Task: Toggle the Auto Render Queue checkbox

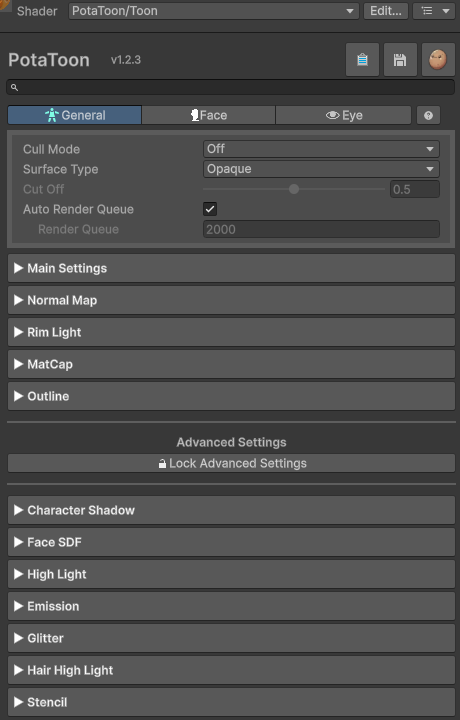Action: coord(210,209)
